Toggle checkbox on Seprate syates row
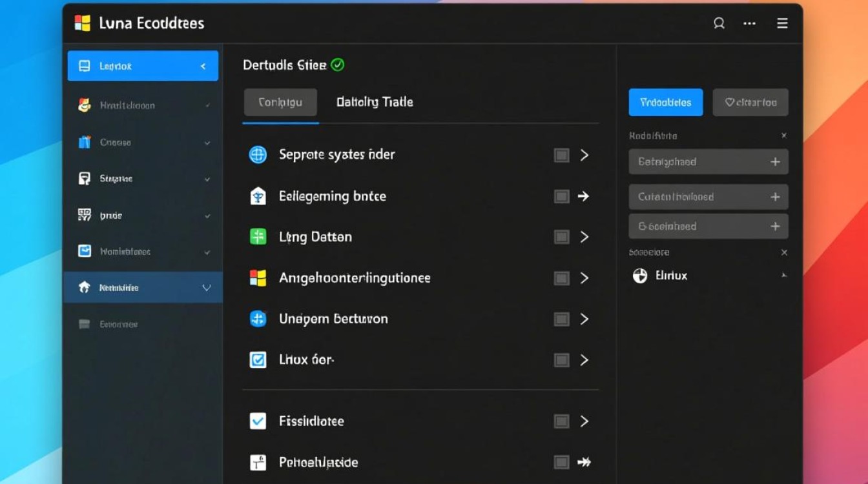 561,155
